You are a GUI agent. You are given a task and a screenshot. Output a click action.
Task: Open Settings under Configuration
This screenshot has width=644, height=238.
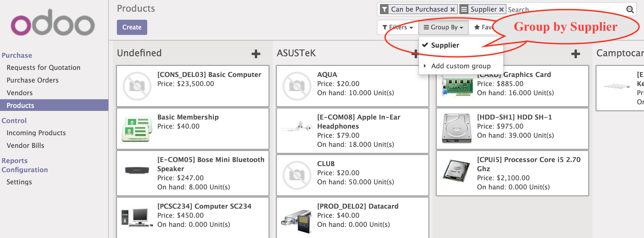coord(19,182)
